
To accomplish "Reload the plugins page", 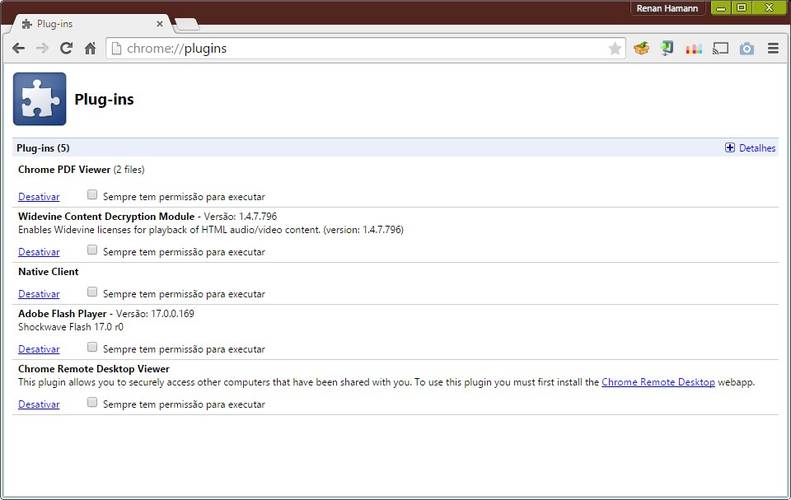I will (x=66, y=48).
